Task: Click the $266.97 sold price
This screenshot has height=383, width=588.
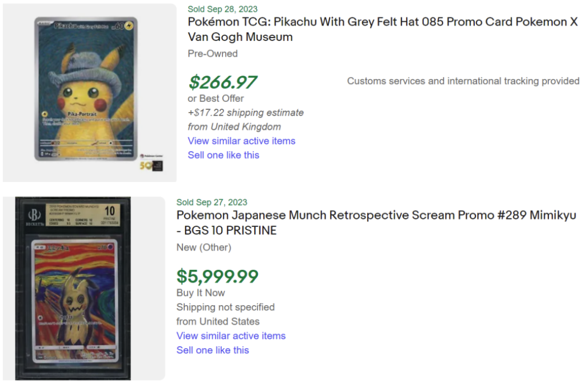Action: click(222, 82)
